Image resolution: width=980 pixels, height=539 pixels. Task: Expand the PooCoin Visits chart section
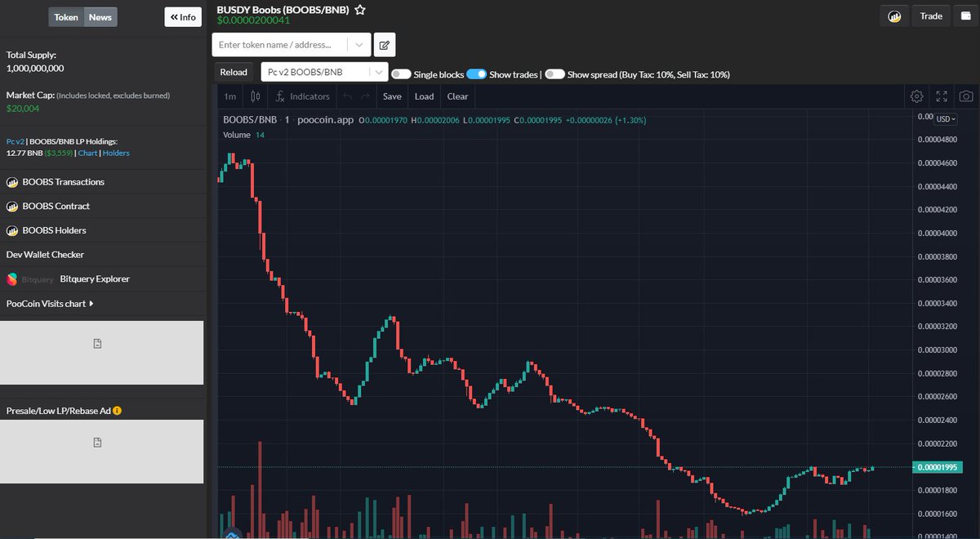(50, 304)
